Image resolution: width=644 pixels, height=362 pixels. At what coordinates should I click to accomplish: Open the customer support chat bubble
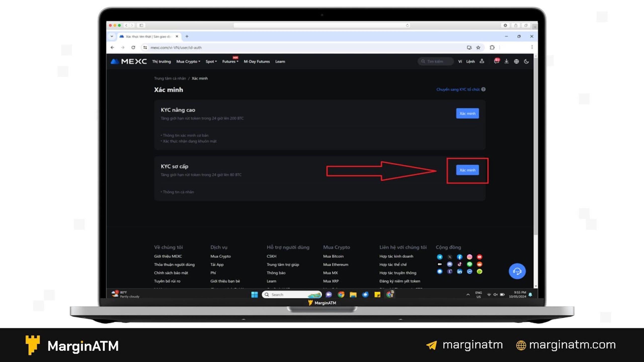point(517,271)
